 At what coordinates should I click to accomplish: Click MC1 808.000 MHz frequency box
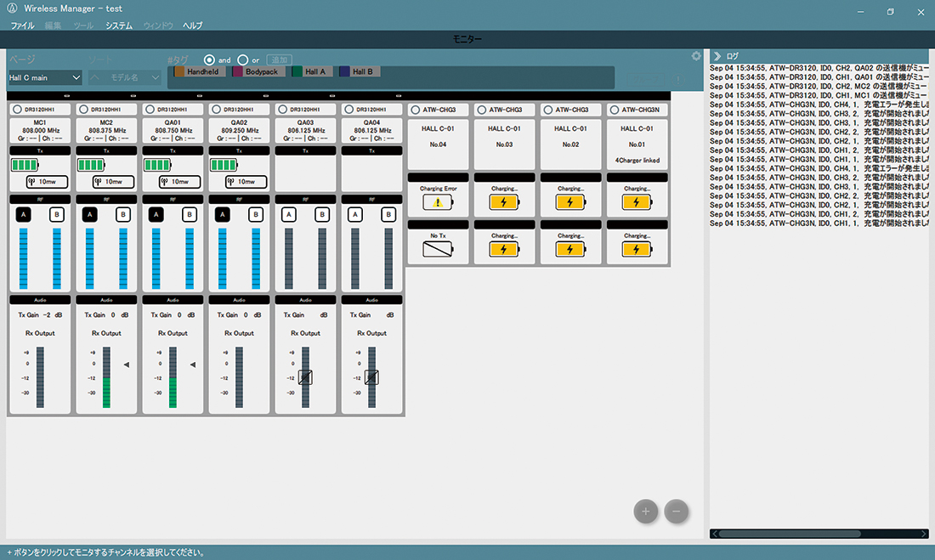click(x=40, y=130)
